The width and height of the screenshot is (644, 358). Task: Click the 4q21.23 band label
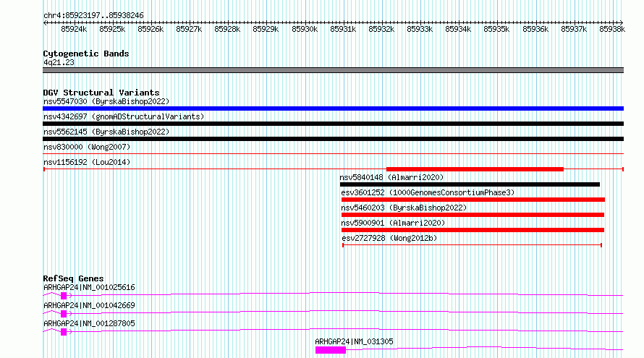pos(59,62)
